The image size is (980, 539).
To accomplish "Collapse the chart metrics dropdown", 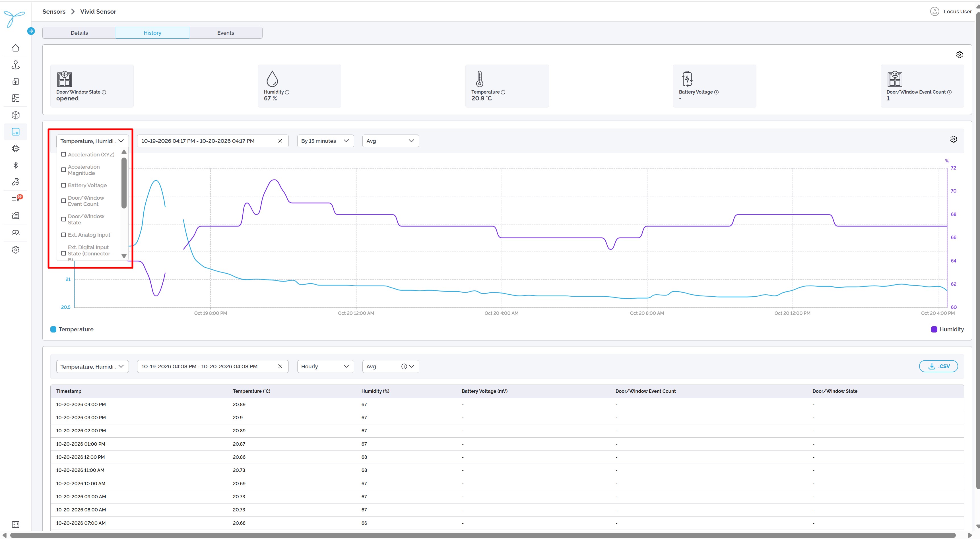I will [92, 141].
